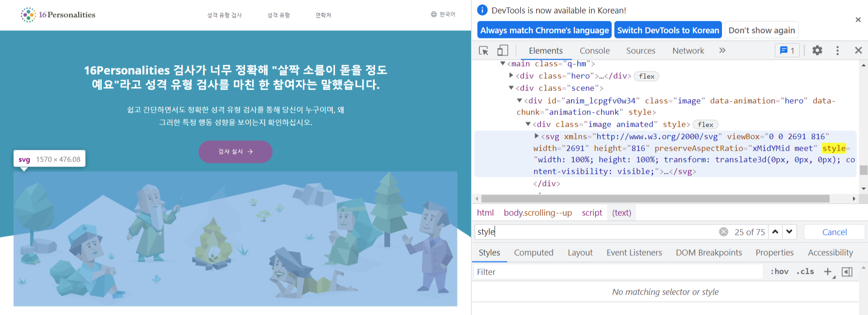
Task: Open the Event Listeners tab
Action: (634, 253)
